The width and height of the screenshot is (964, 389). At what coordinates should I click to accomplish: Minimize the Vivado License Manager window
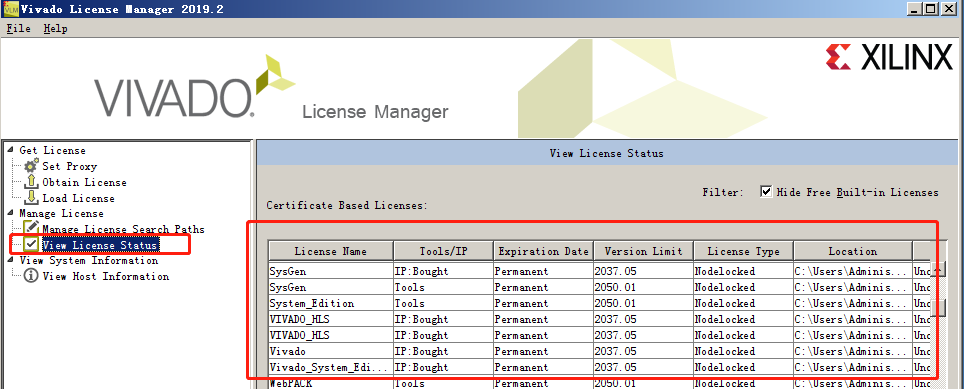[x=915, y=9]
